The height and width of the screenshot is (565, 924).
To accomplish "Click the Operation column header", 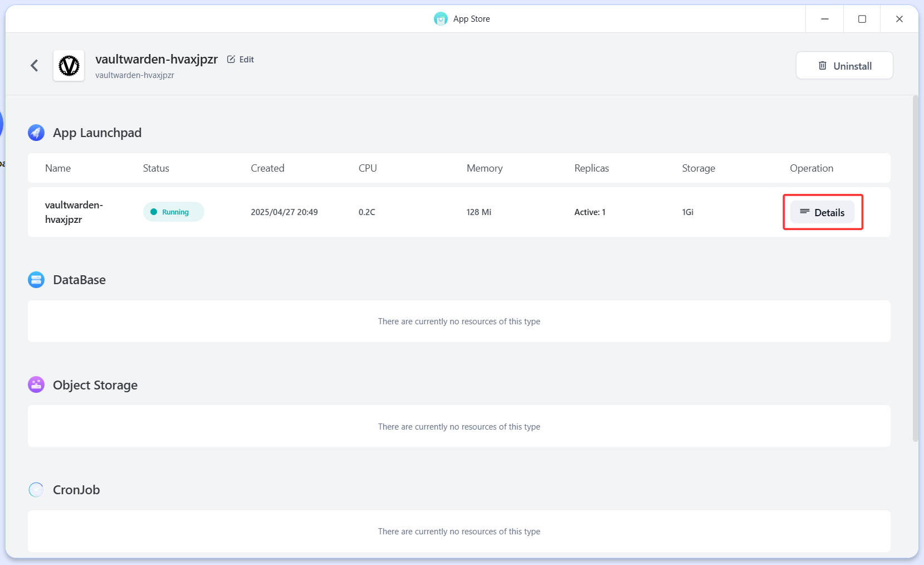I will [811, 168].
